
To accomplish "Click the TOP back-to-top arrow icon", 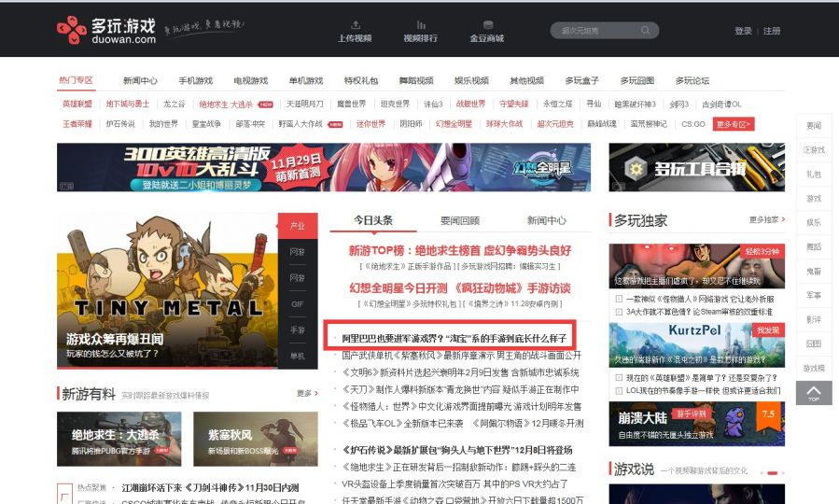I will pos(814,393).
